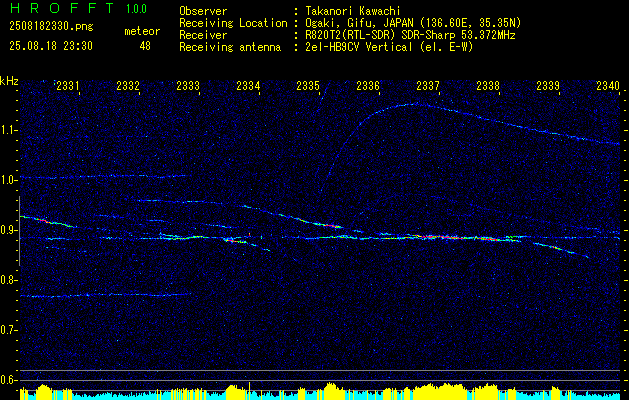Click the meteor count 48

(145, 46)
